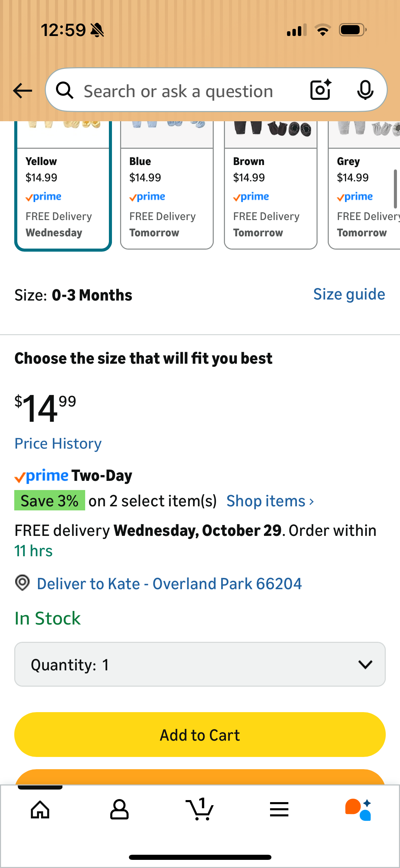
Task: Open the Rufus AI assistant icon
Action: click(358, 810)
